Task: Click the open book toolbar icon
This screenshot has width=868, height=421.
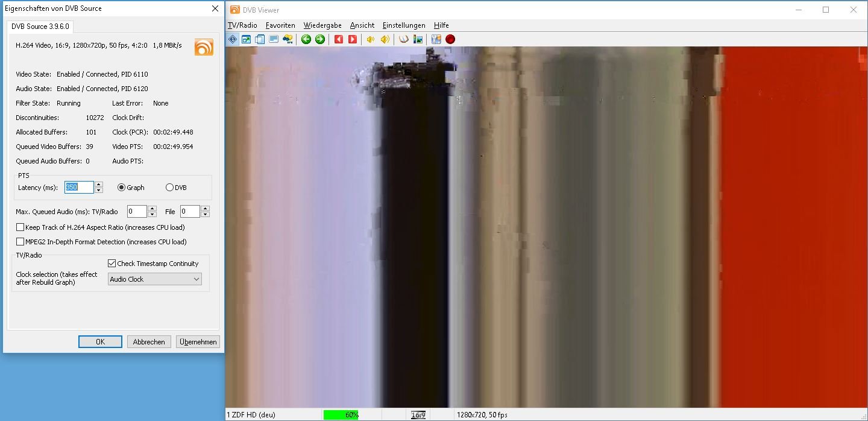Action: [403, 39]
